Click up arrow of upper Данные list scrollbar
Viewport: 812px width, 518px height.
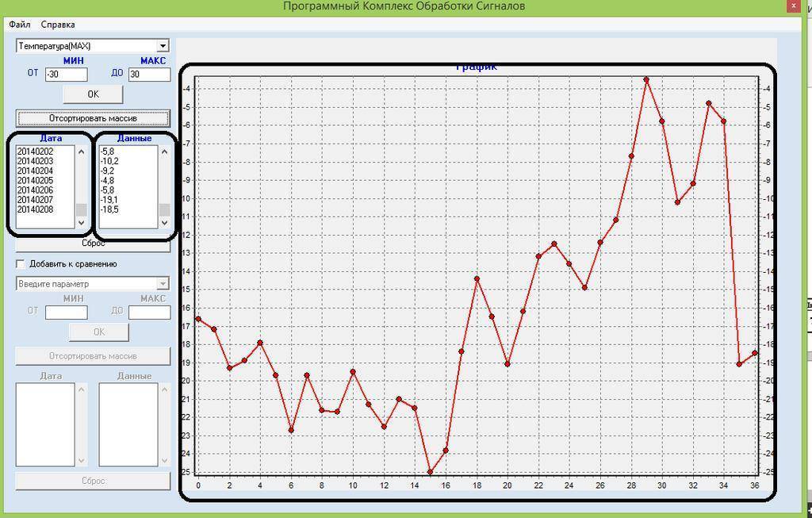coord(164,152)
